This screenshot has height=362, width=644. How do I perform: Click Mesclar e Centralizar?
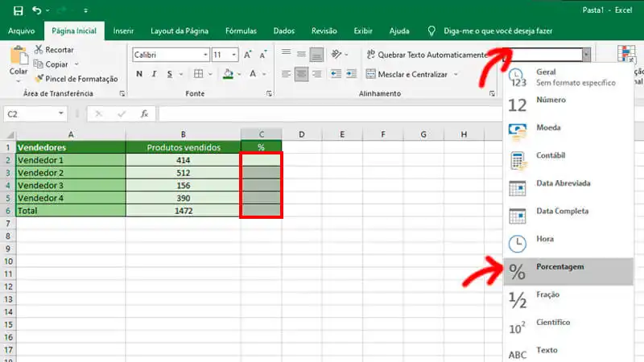click(x=407, y=74)
